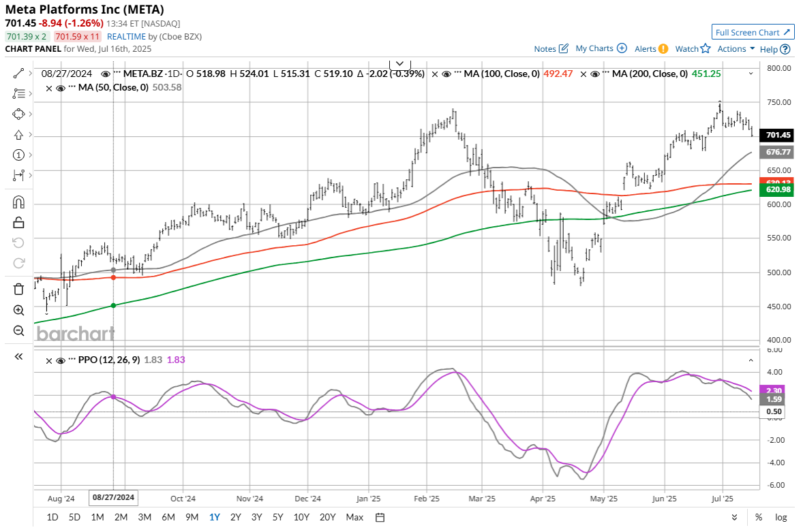Expand the double down chevron at bottom
The width and height of the screenshot is (803, 532).
[734, 517]
